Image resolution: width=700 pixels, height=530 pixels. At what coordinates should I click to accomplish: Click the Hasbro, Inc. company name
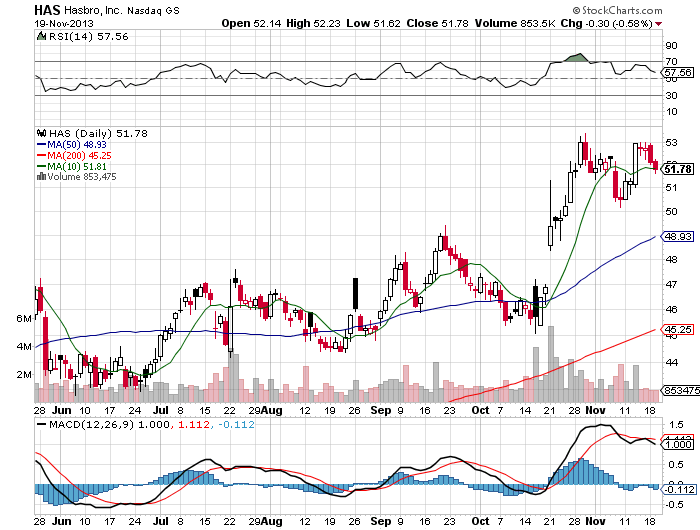(93, 10)
